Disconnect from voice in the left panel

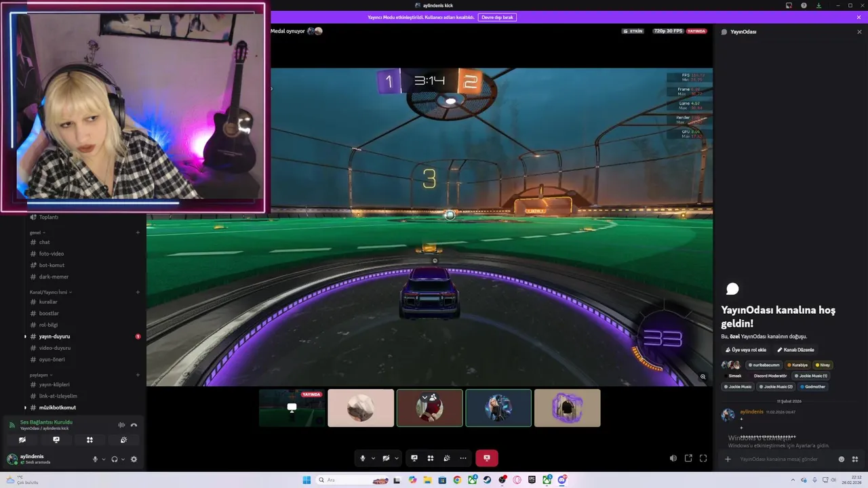click(x=134, y=425)
